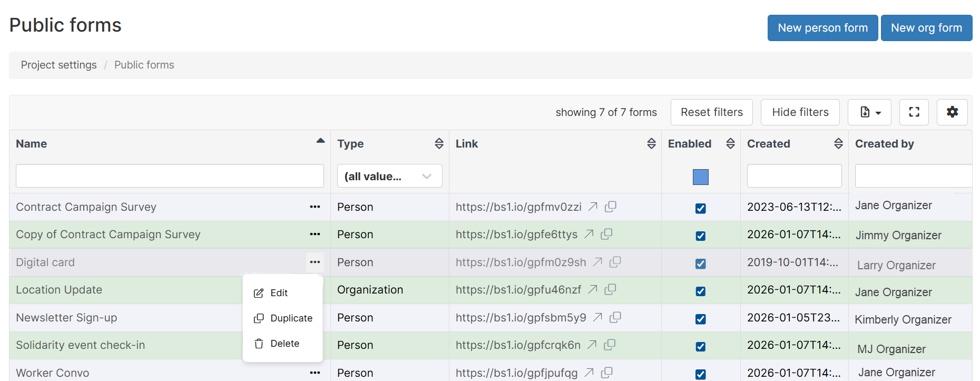Click the Public forms breadcrumb
This screenshot has width=980, height=381.
point(144,65)
